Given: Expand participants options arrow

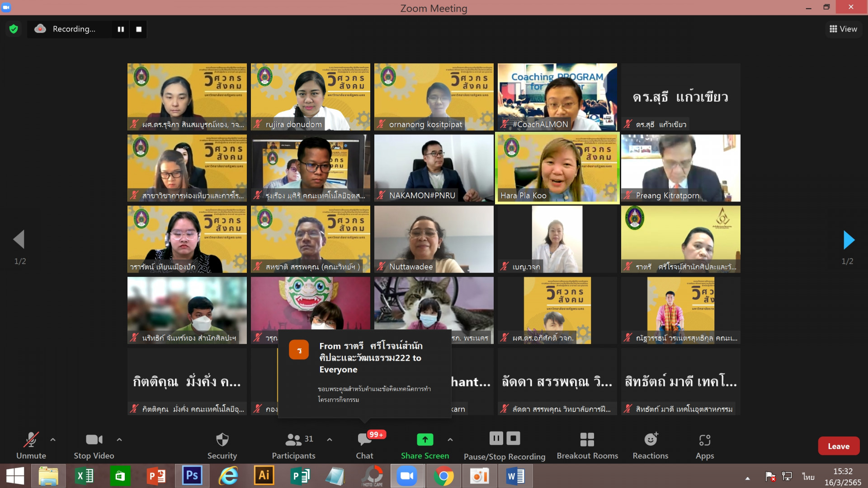Looking at the screenshot, I should 330,439.
